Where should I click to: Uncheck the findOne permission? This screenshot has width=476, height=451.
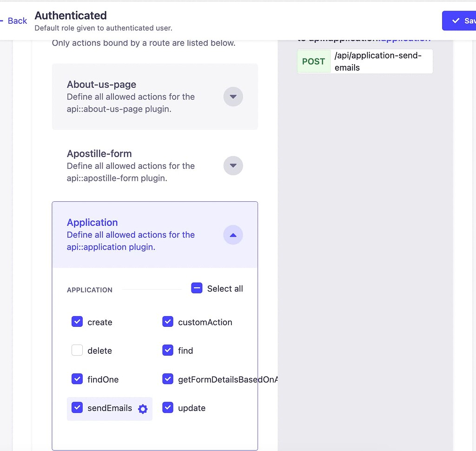pos(77,379)
